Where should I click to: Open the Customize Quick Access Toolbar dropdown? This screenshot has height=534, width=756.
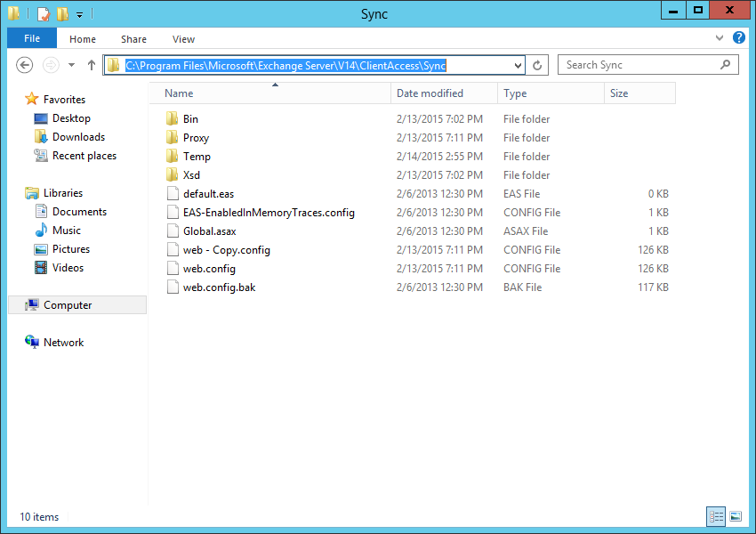(x=79, y=14)
